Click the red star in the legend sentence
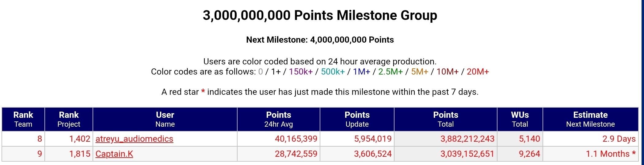Screen dimensions: 644x165 pyautogui.click(x=203, y=92)
